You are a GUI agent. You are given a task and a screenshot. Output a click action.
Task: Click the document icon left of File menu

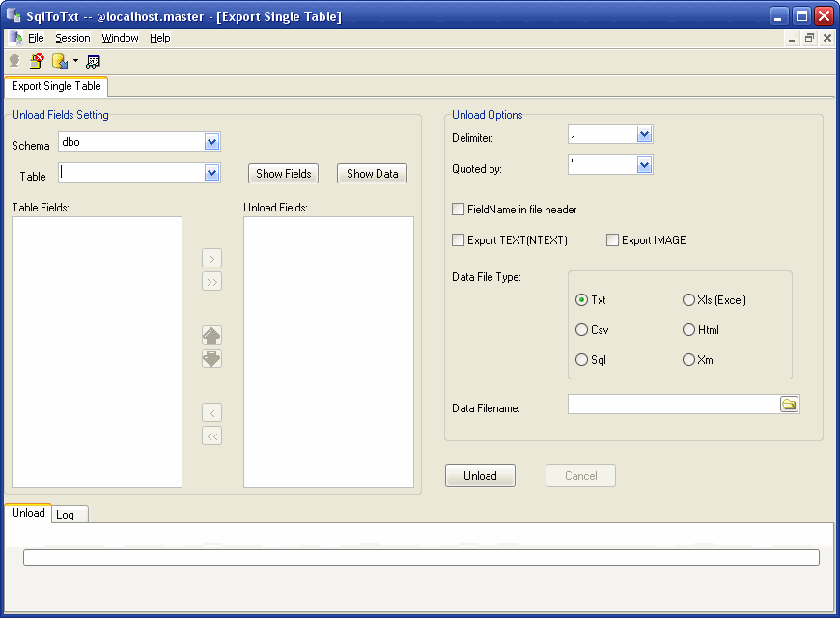tap(15, 38)
